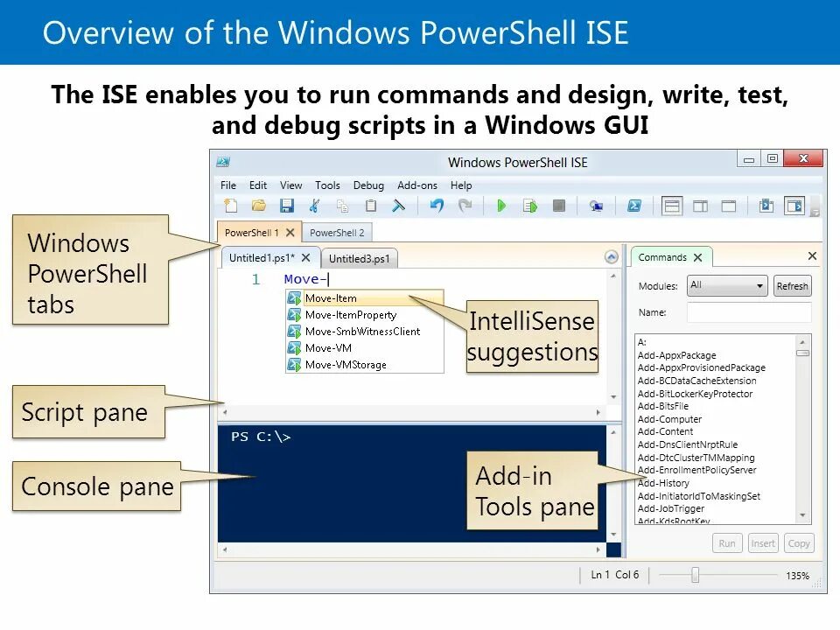Click the Start PowerShell.exe icon

click(634, 206)
